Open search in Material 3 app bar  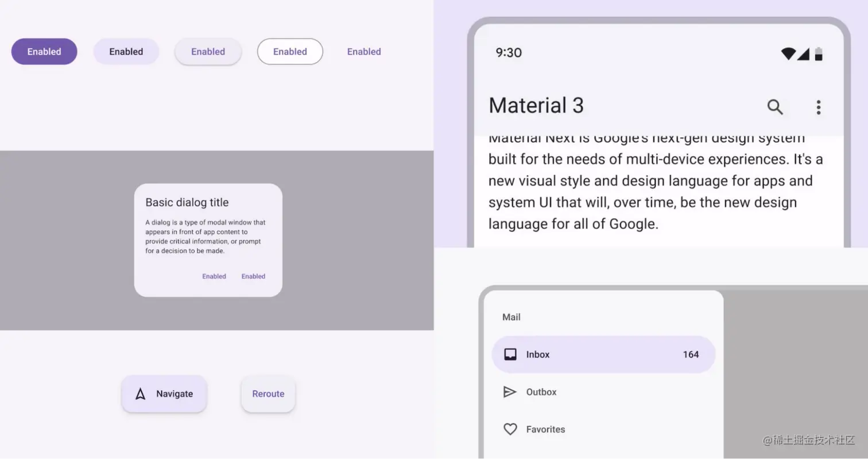[x=775, y=107]
